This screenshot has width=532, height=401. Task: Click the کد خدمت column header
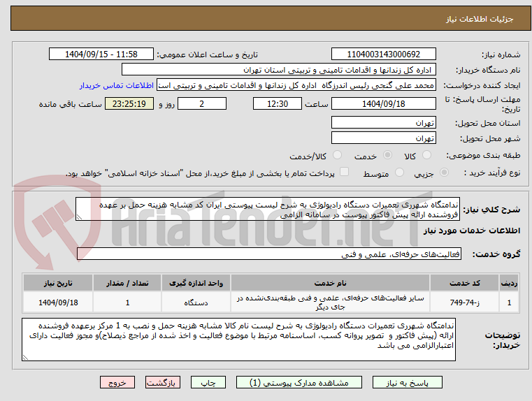[x=464, y=283]
